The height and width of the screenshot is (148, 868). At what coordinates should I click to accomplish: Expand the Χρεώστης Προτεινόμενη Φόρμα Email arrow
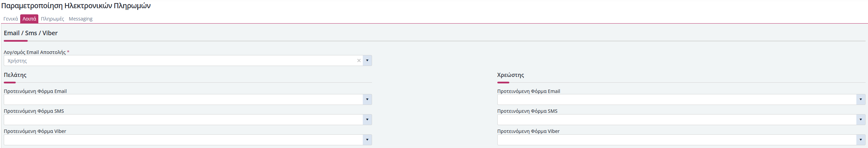(x=861, y=99)
